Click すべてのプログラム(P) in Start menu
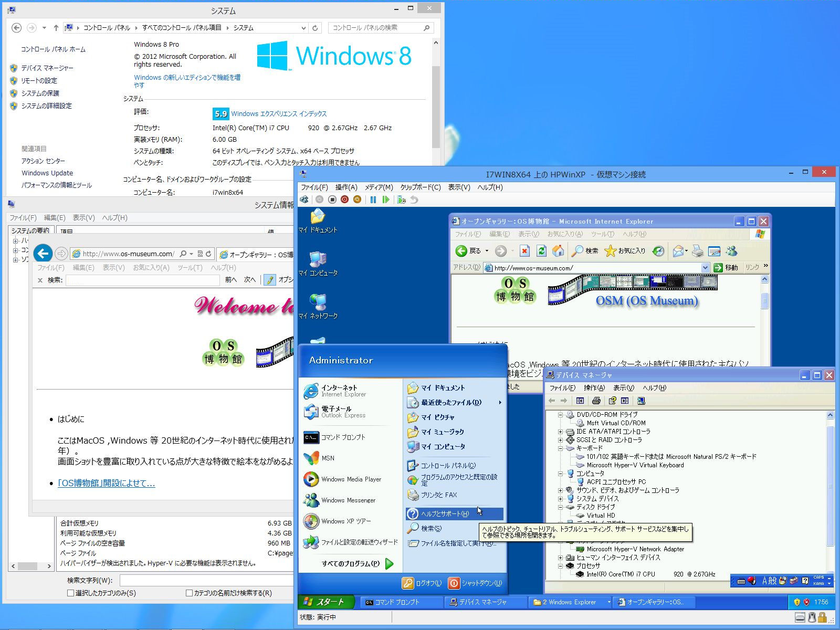Viewport: 840px width, 630px height. pyautogui.click(x=358, y=564)
